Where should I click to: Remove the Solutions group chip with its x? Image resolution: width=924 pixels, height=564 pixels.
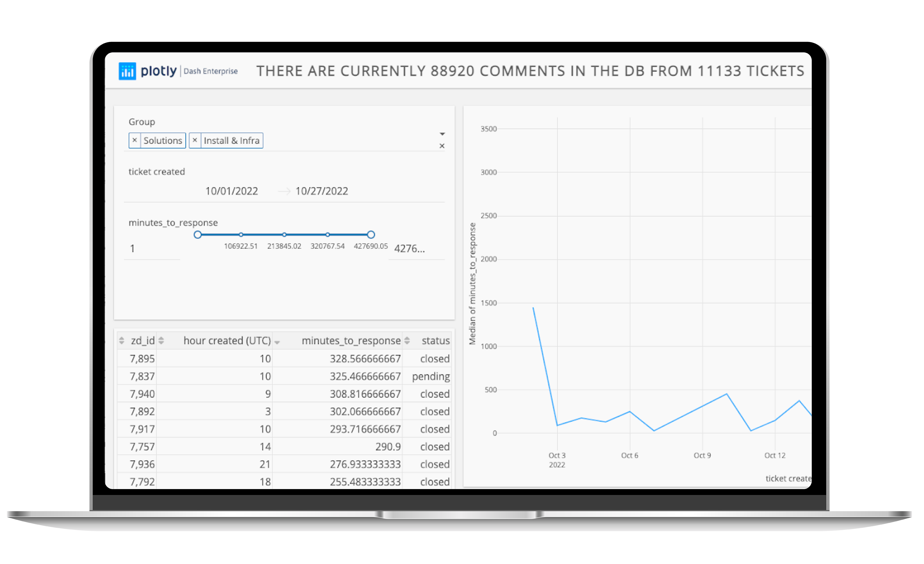click(x=135, y=140)
